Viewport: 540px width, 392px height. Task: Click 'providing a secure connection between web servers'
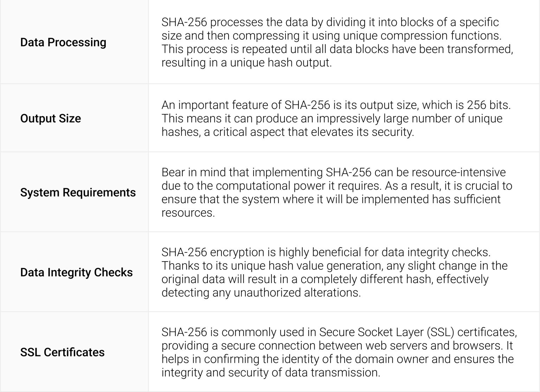[294, 345]
